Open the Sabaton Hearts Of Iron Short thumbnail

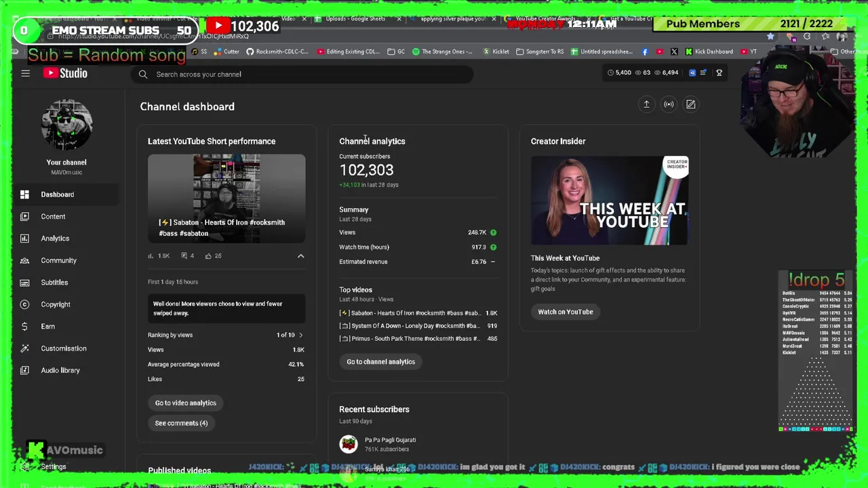coord(226,199)
